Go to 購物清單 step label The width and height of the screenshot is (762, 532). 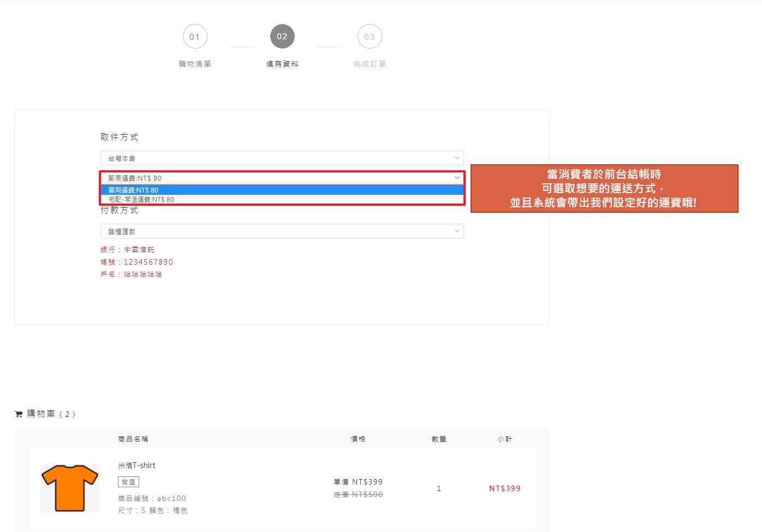(x=195, y=64)
